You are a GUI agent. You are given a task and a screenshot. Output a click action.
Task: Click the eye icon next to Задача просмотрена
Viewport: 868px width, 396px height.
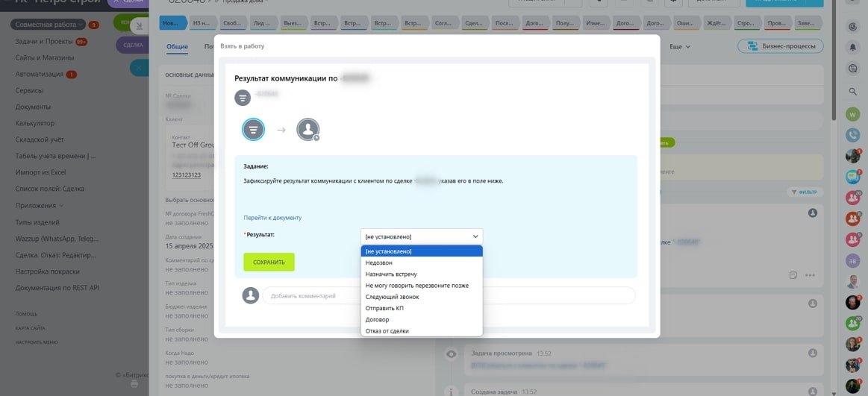click(452, 353)
